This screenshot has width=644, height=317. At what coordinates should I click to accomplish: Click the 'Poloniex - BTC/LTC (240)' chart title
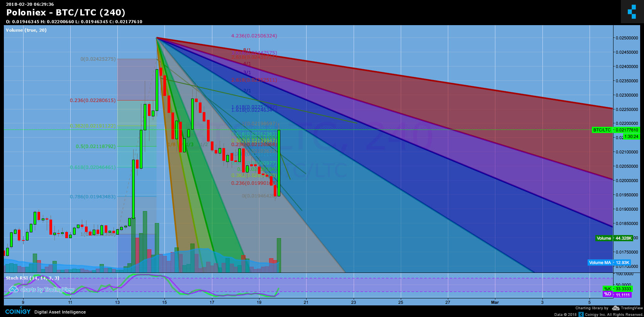[66, 12]
